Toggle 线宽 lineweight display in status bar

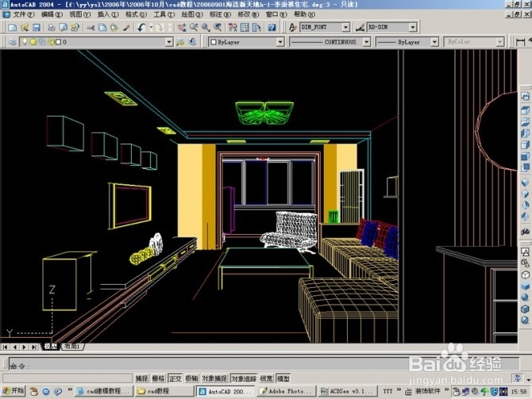(x=266, y=378)
